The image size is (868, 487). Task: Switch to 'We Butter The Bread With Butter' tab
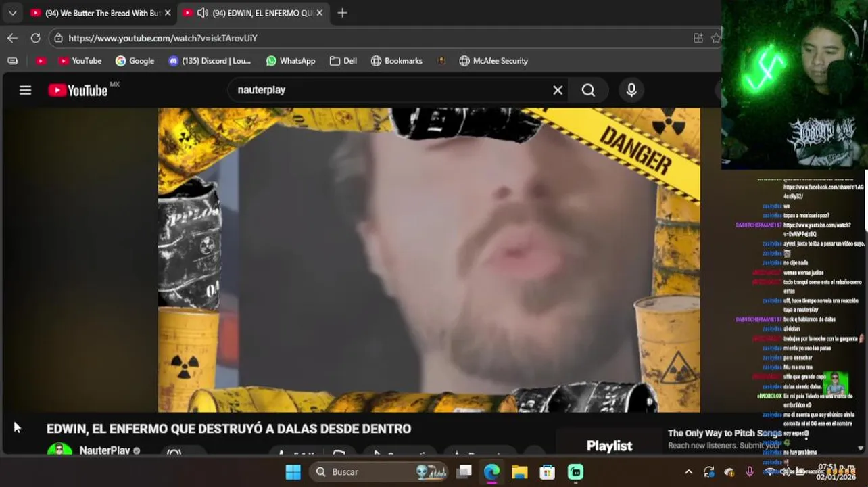pos(101,13)
